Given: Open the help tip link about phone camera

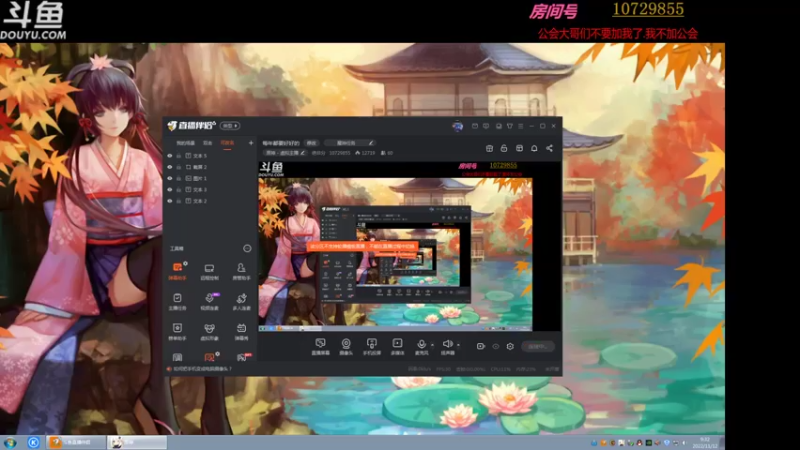Looking at the screenshot, I should coord(202,368).
